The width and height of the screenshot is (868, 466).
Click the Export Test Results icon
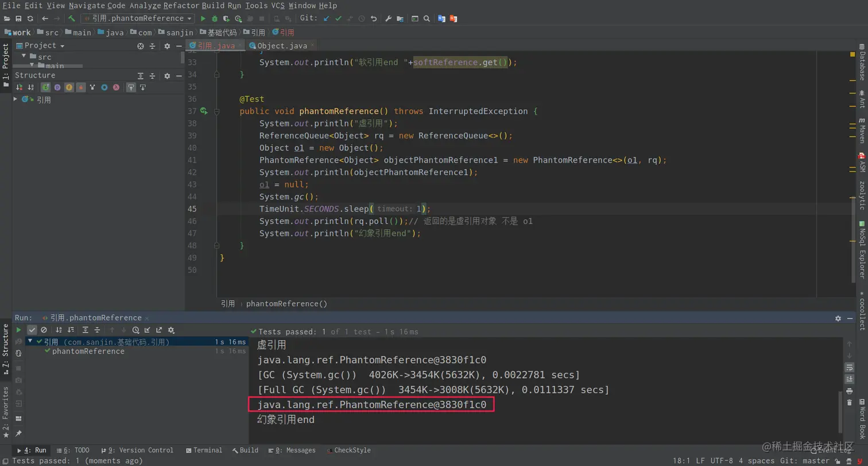click(x=159, y=330)
